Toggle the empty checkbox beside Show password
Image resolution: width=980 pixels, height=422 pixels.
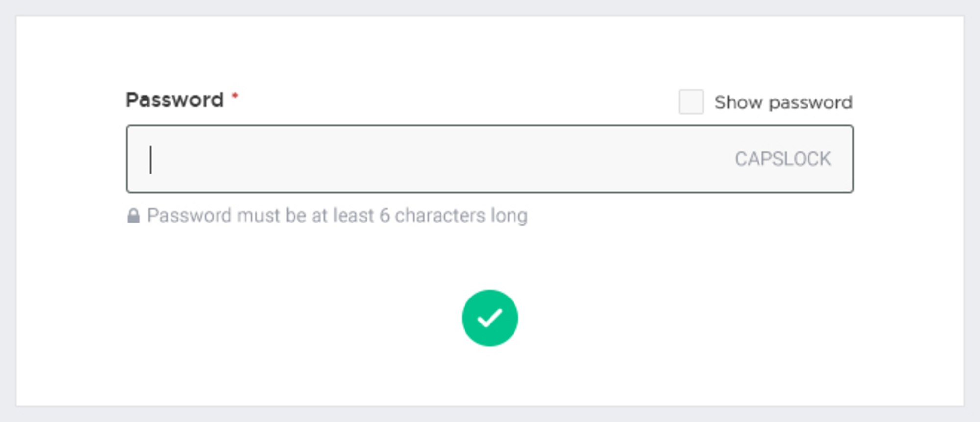tap(691, 102)
